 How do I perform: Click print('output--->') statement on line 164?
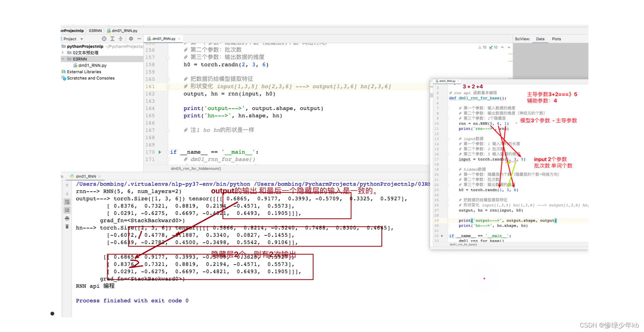pos(253,108)
